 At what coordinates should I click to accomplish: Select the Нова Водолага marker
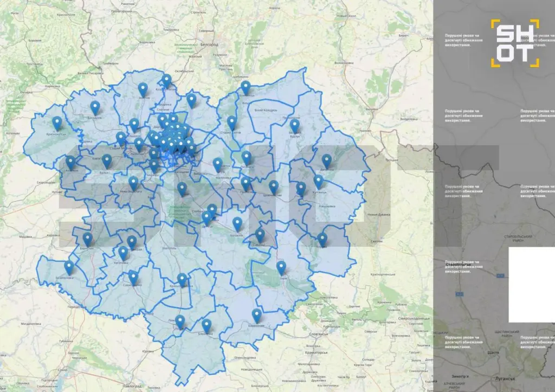click(133, 183)
